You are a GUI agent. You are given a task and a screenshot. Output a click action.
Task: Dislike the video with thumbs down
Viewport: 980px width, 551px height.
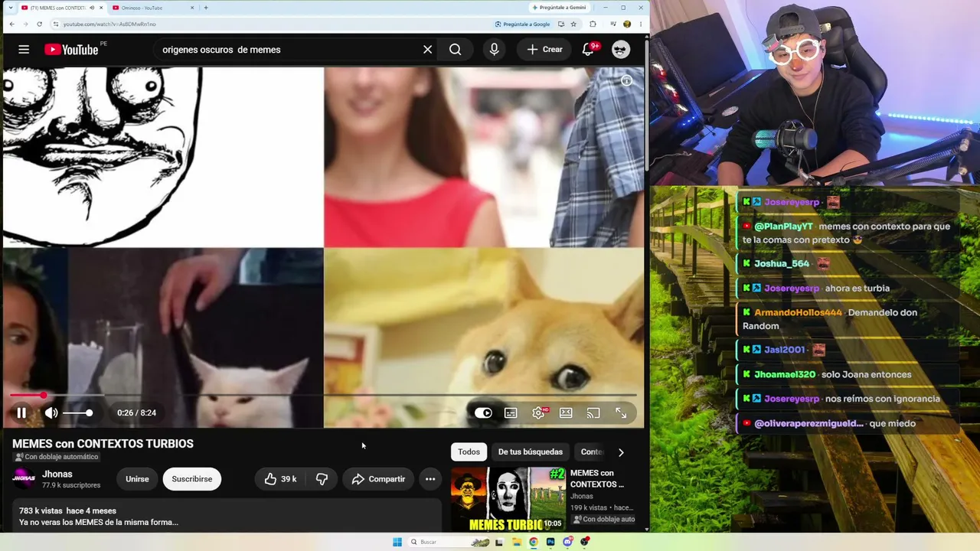click(322, 479)
